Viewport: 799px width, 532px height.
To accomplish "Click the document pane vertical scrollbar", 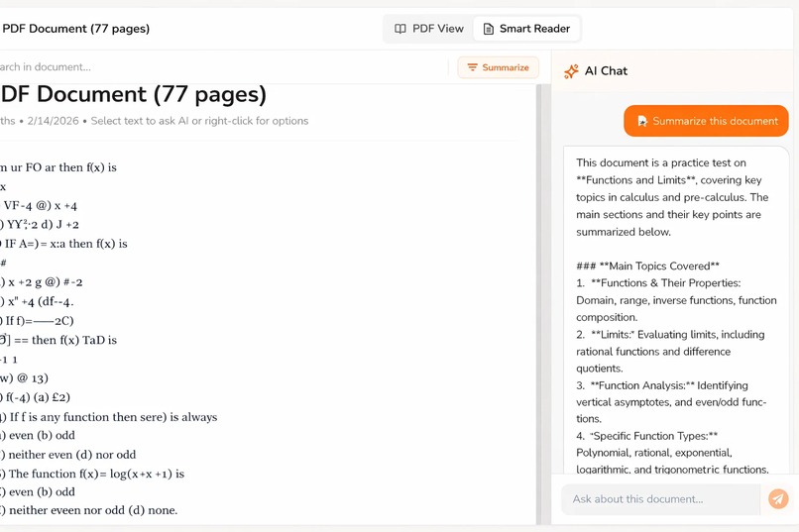I will (x=540, y=304).
